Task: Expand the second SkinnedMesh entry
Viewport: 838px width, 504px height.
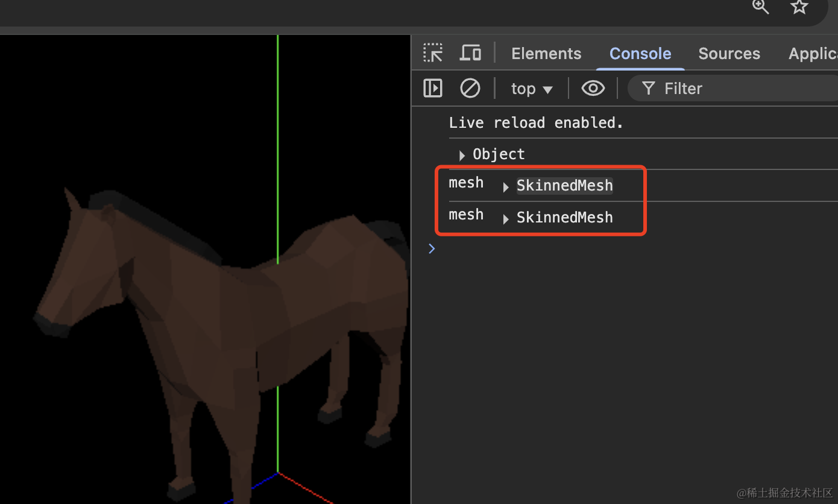Action: (506, 219)
